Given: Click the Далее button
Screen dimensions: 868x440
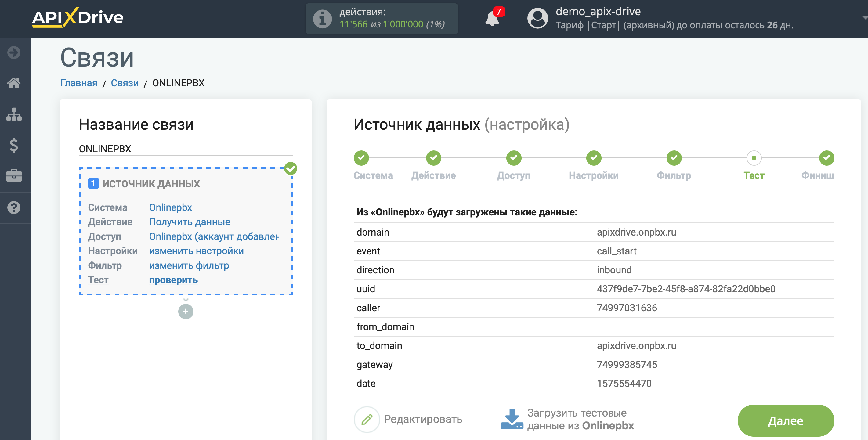Looking at the screenshot, I should tap(786, 420).
